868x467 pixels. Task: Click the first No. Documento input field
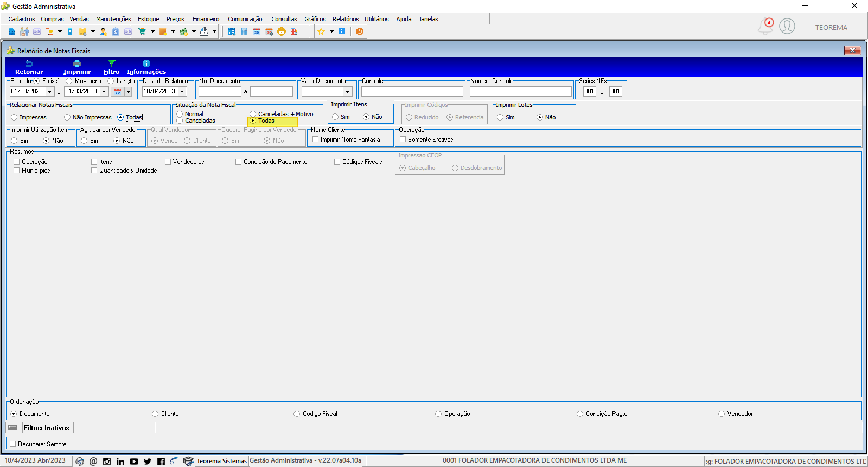tap(220, 92)
